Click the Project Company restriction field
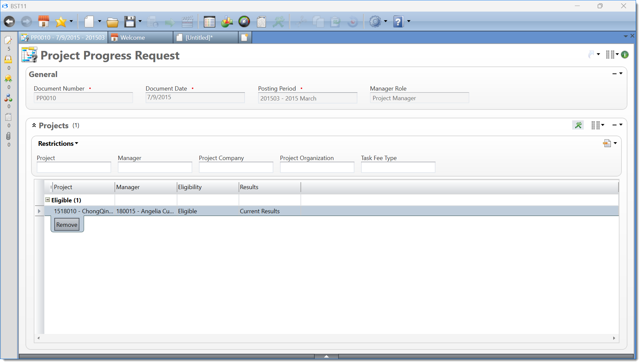 pyautogui.click(x=236, y=167)
